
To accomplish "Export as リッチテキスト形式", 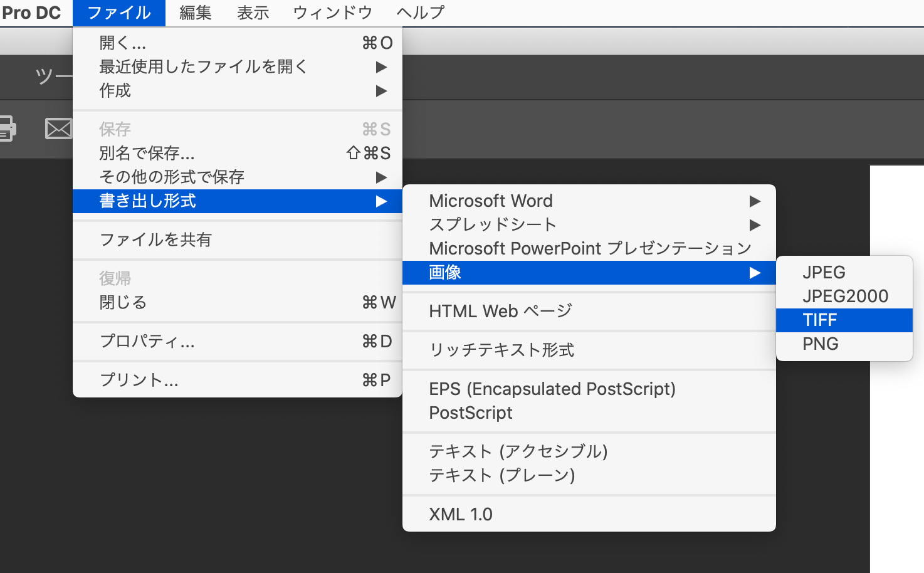I will (x=589, y=350).
